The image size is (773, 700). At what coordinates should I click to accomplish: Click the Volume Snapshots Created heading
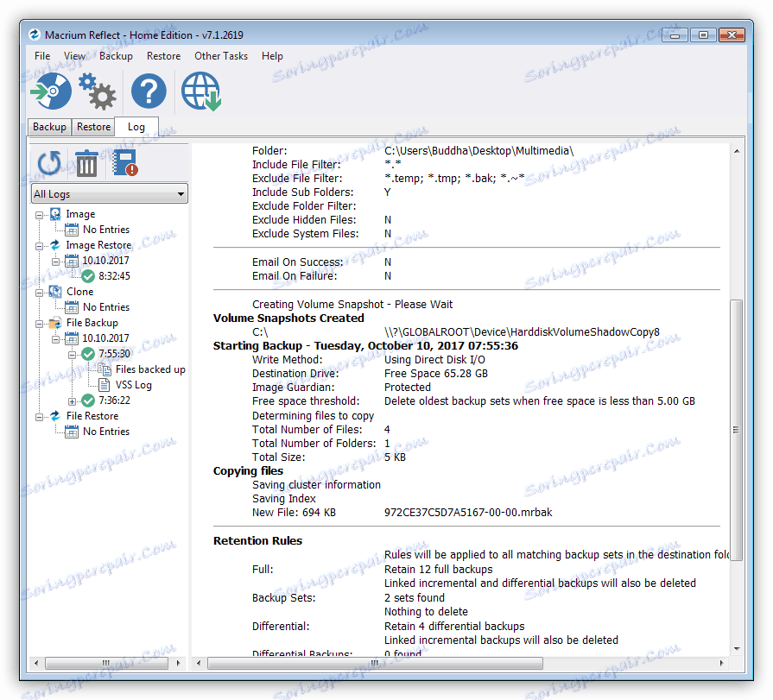[288, 318]
